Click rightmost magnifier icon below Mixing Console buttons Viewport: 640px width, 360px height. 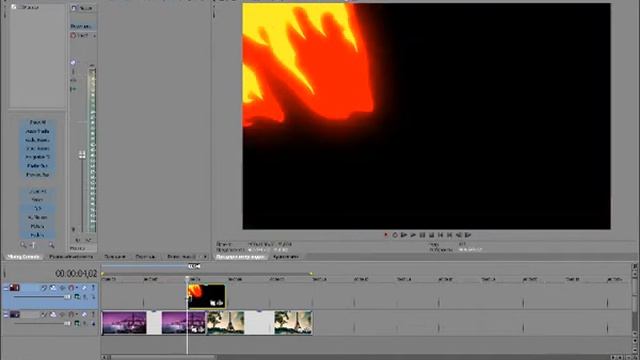(51, 245)
